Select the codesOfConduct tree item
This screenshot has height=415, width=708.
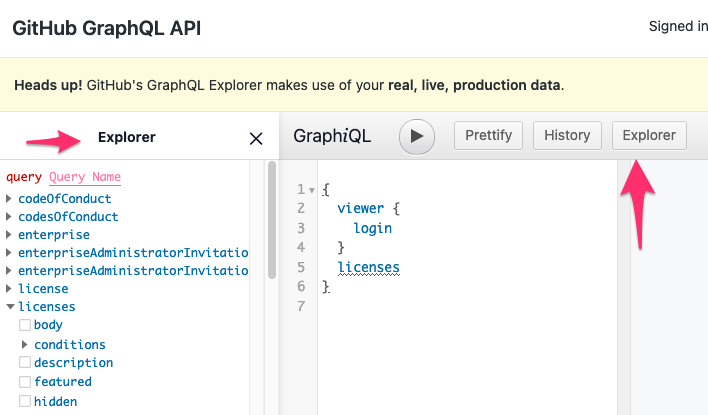[x=68, y=217]
